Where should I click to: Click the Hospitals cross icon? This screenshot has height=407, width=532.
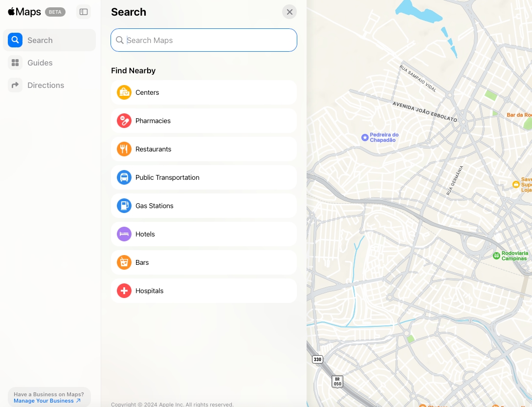click(x=124, y=291)
